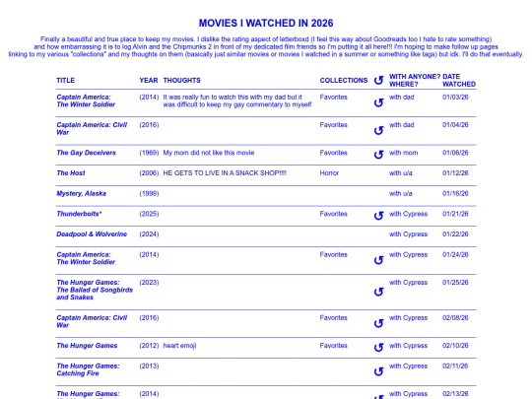Click 'with n/a' in The Host row
The width and height of the screenshot is (532, 399).
click(400, 173)
